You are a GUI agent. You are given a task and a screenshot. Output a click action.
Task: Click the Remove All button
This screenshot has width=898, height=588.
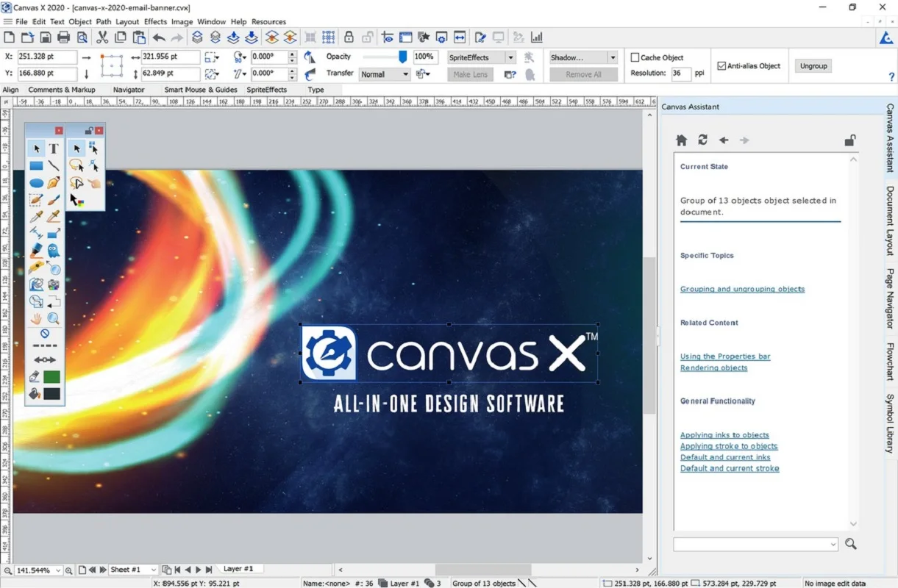coord(583,74)
